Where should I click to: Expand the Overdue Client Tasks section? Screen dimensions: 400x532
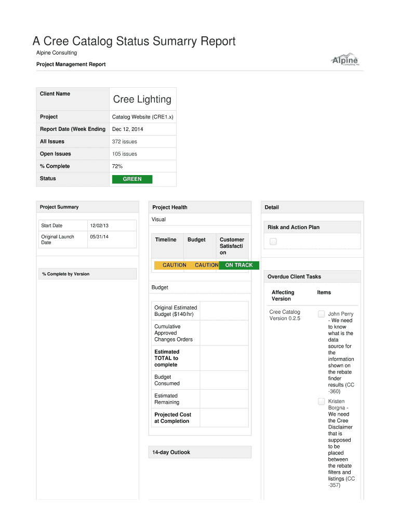click(x=313, y=277)
